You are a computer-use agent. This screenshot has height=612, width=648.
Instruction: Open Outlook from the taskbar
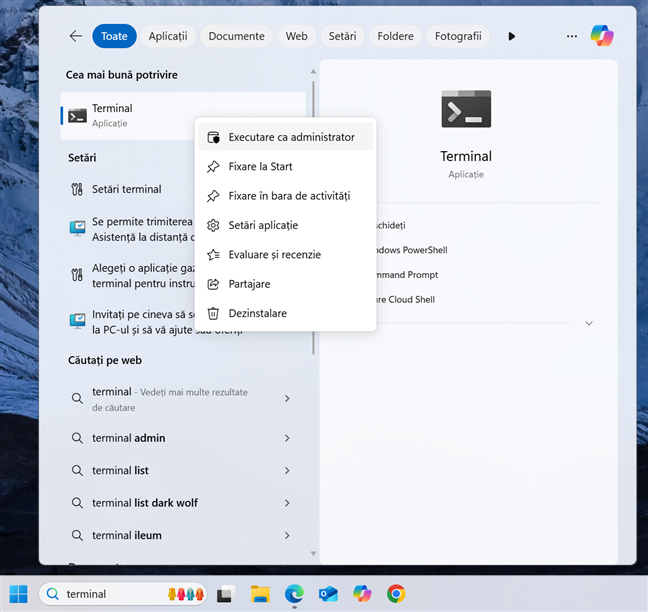328,594
